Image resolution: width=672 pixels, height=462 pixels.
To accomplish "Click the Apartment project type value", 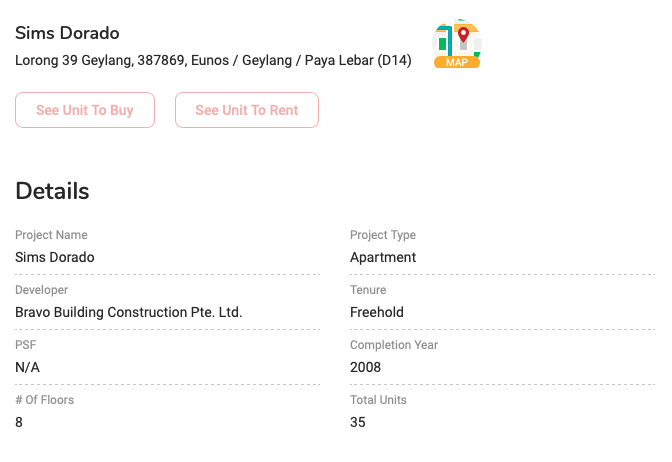I will (383, 257).
